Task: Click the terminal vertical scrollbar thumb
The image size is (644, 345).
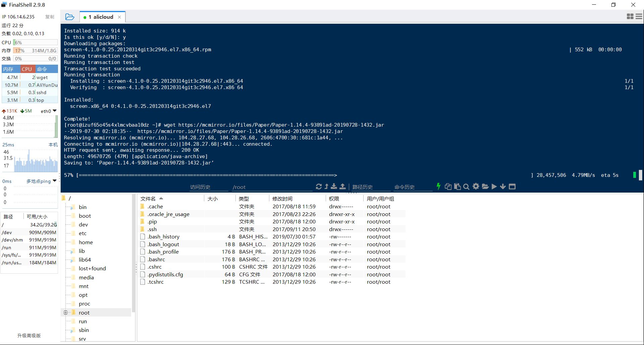Action: point(640,175)
